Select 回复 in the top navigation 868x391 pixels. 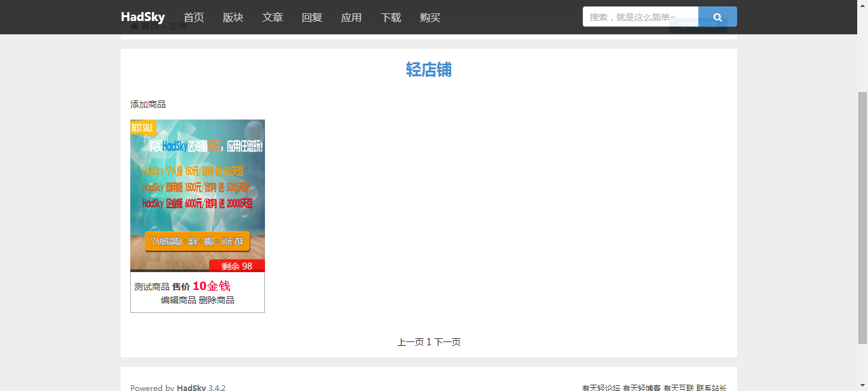(312, 17)
